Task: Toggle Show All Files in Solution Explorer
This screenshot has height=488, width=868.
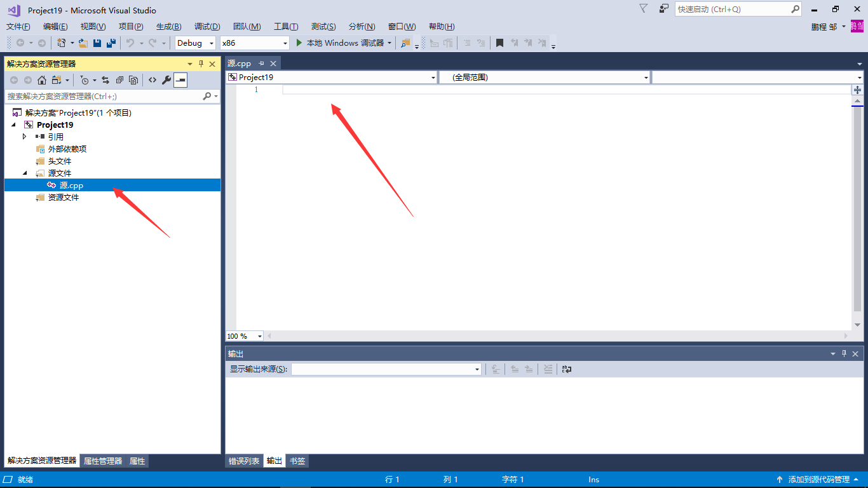Action: pyautogui.click(x=132, y=80)
